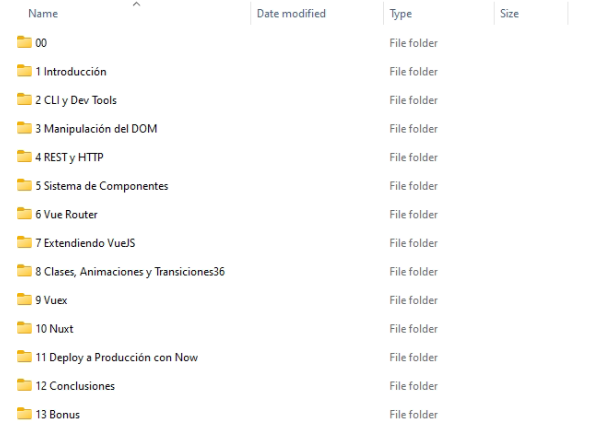Screen dimensions: 607x433
Task: Select name 11 Deploy a Producción con Now
Action: [x=117, y=358]
